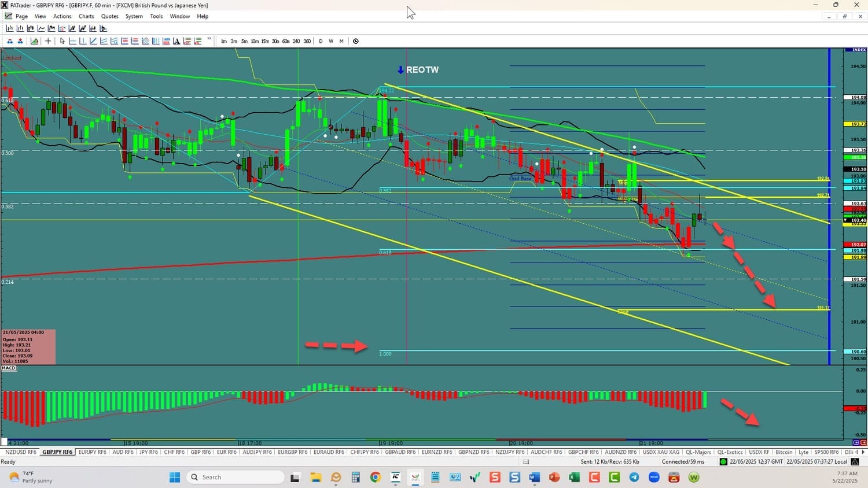This screenshot has width=868, height=488.
Task: Click the clock icon in timeframe bar
Action: click(356, 41)
